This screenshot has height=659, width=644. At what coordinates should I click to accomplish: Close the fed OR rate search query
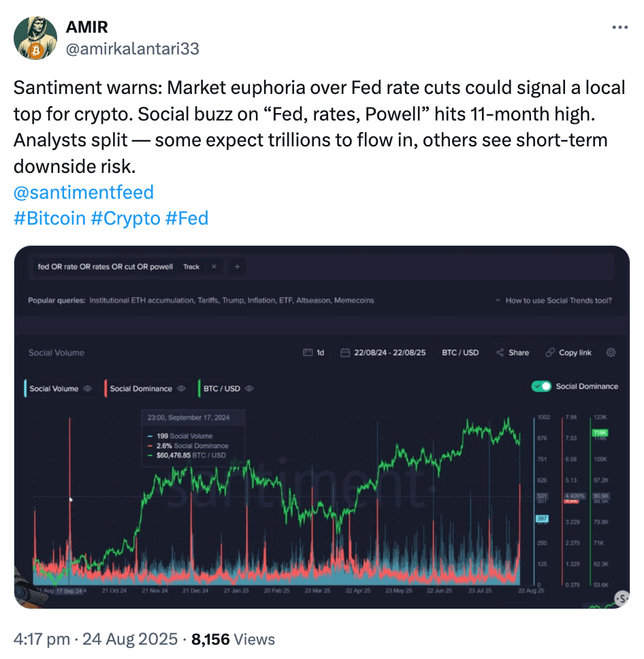pos(214,267)
